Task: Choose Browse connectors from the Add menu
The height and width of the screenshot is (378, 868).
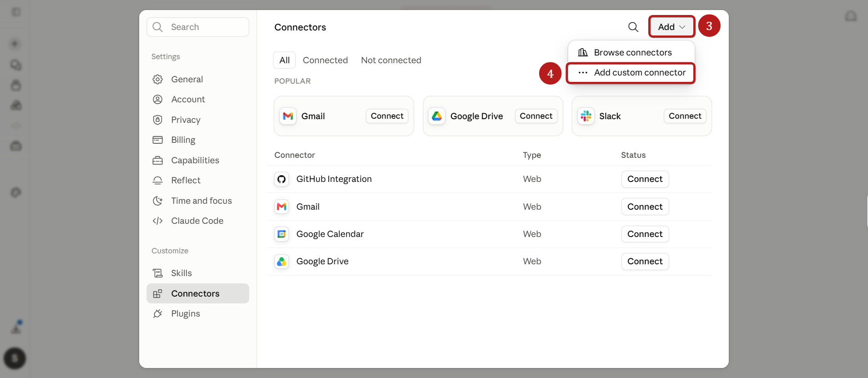Action: [x=631, y=52]
